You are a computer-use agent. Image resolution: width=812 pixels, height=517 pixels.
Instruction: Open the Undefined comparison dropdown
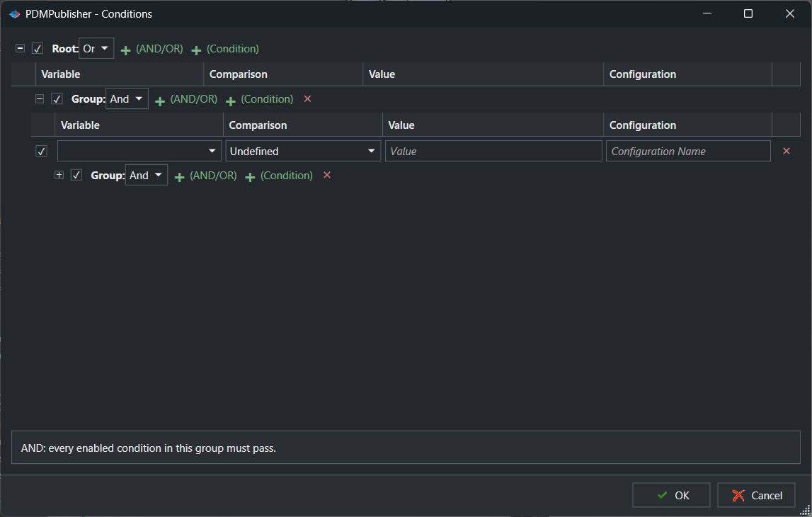303,151
